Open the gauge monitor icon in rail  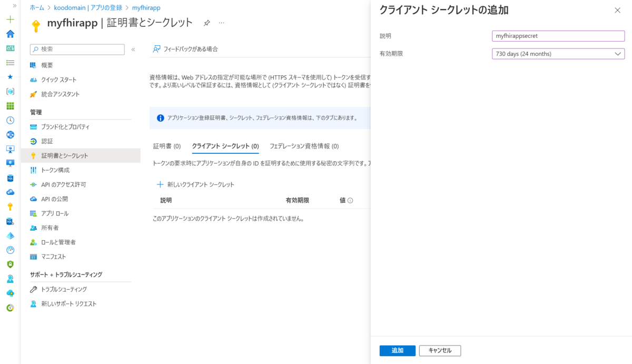point(10,250)
